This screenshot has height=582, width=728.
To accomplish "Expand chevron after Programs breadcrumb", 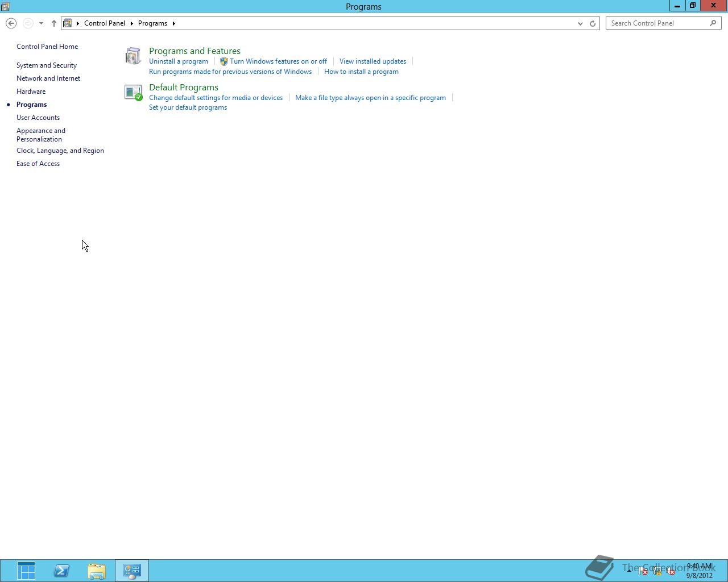I will tap(173, 23).
